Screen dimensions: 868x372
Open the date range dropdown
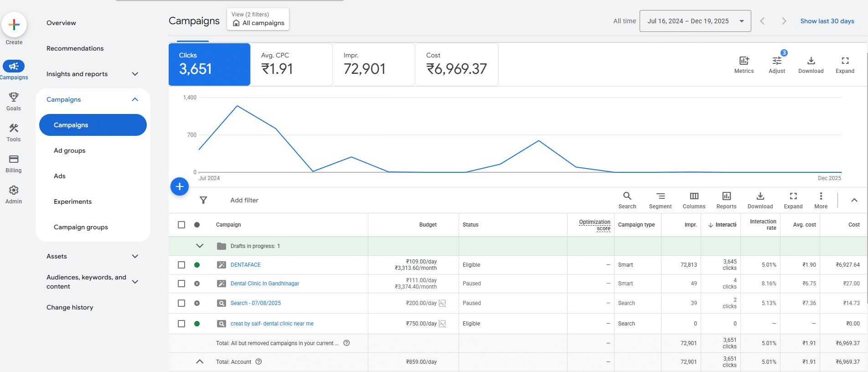point(695,21)
